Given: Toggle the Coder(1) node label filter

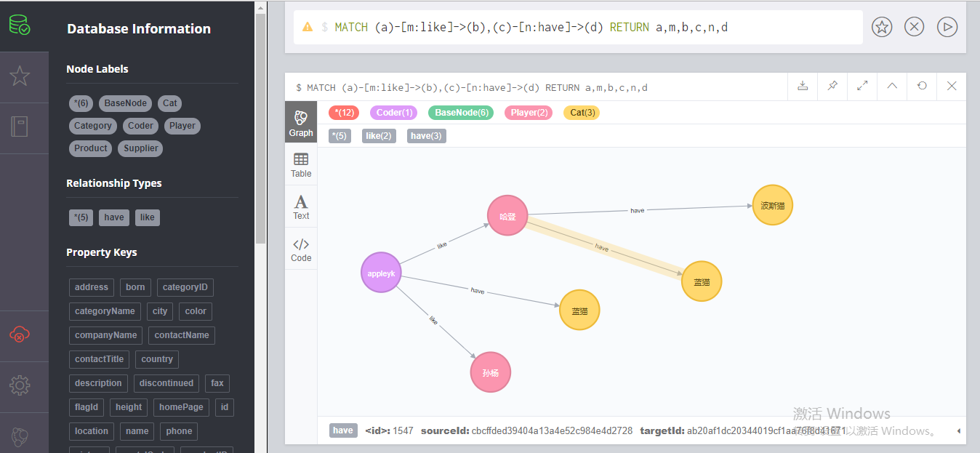Looking at the screenshot, I should coord(393,112).
